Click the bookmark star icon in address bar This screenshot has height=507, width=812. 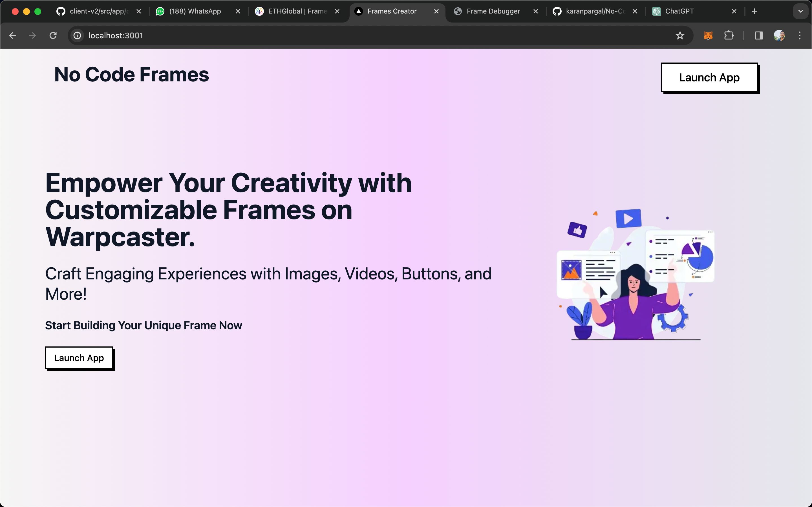coord(679,35)
